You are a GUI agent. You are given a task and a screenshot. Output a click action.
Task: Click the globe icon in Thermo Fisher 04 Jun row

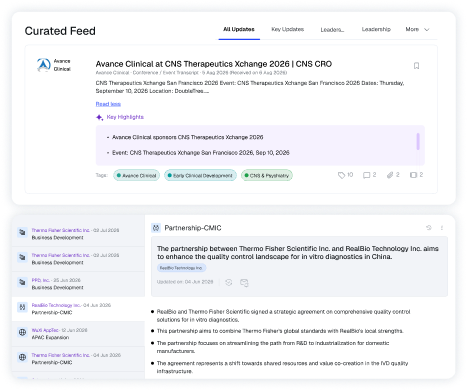pyautogui.click(x=22, y=357)
